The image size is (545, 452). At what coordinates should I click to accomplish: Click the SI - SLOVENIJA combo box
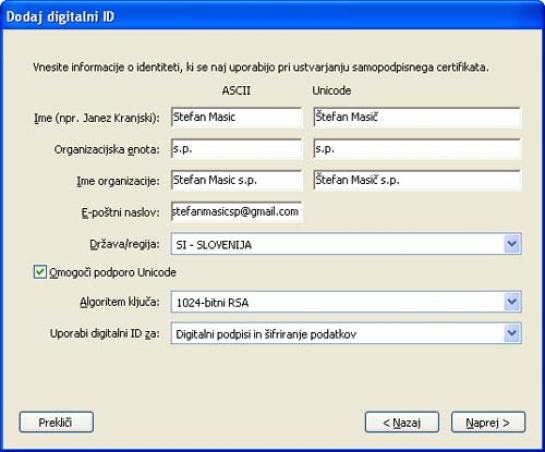point(346,244)
